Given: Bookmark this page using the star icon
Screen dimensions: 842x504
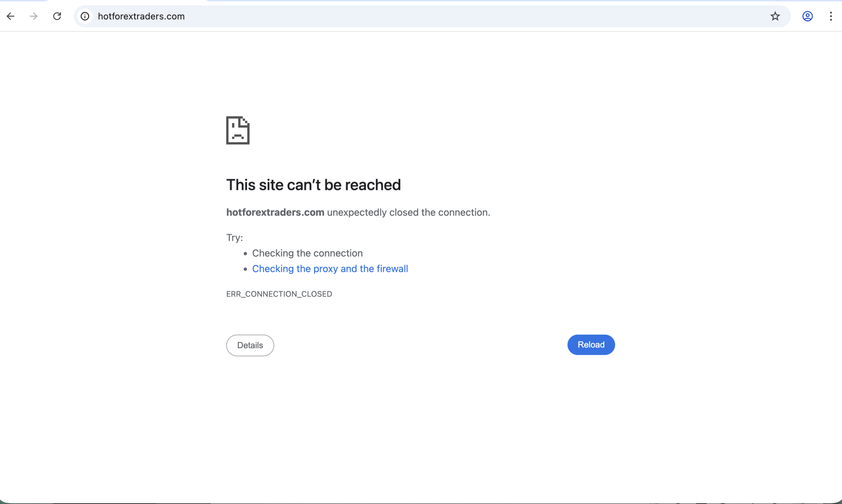Looking at the screenshot, I should pos(776,16).
